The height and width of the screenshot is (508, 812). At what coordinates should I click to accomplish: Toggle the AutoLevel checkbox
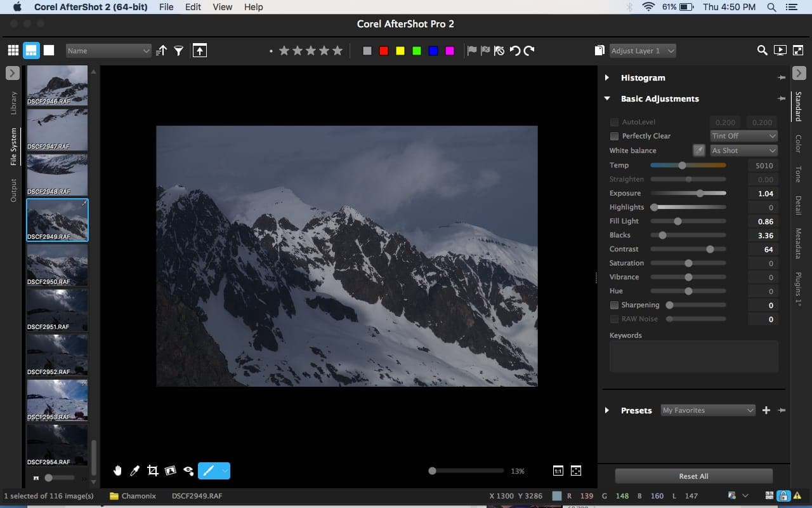[614, 122]
